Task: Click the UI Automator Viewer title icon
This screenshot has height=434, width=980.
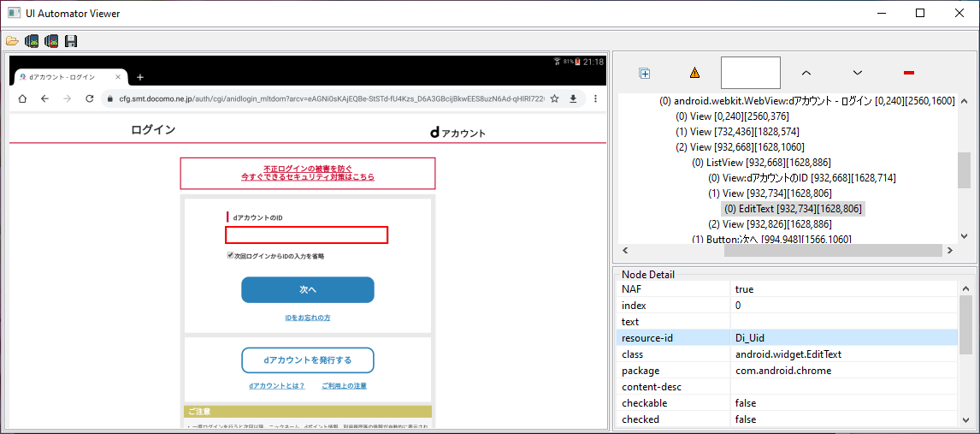Action: [x=14, y=13]
